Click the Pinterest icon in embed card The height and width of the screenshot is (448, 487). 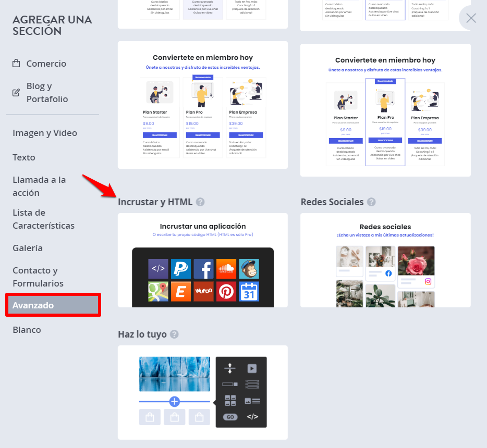point(226,291)
